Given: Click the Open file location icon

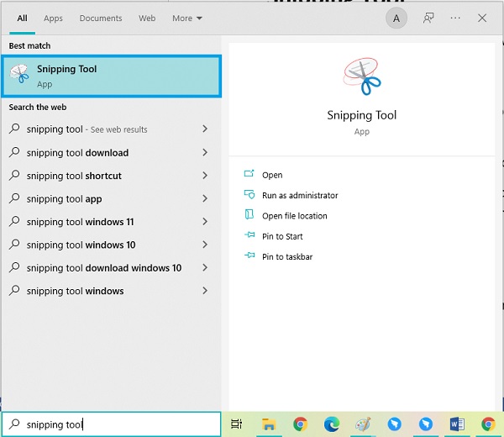Looking at the screenshot, I should pos(249,215).
